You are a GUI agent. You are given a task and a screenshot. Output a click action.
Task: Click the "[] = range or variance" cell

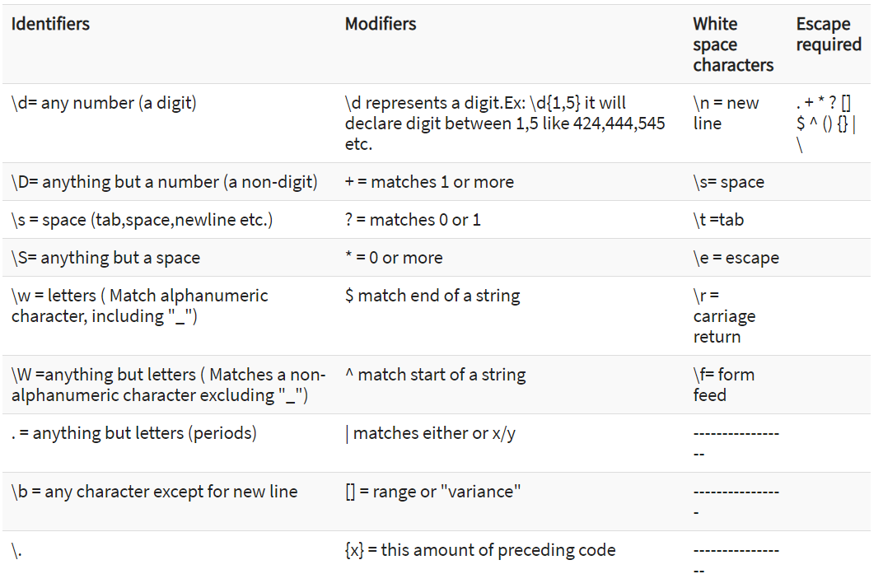(x=433, y=492)
